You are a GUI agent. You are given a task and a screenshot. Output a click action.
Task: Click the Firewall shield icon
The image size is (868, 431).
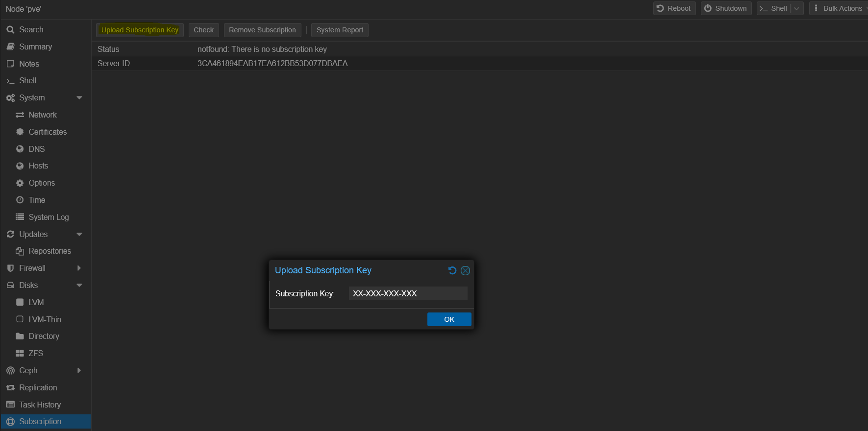(x=10, y=268)
